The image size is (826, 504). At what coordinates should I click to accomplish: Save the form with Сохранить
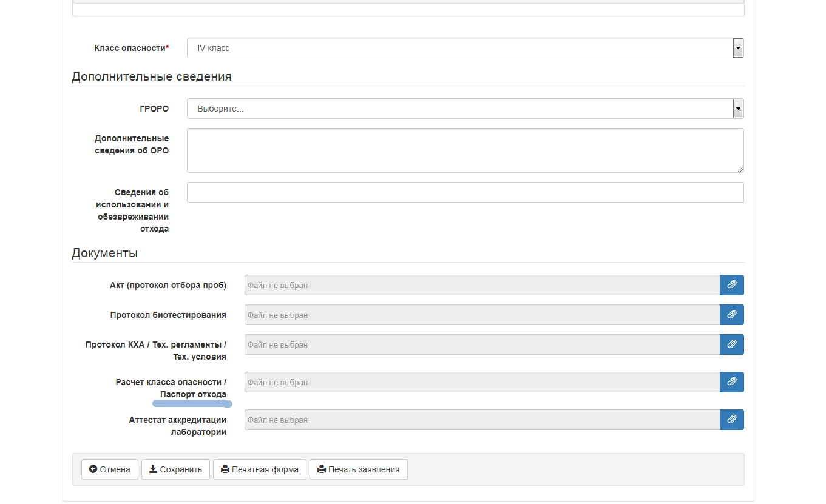tap(175, 469)
